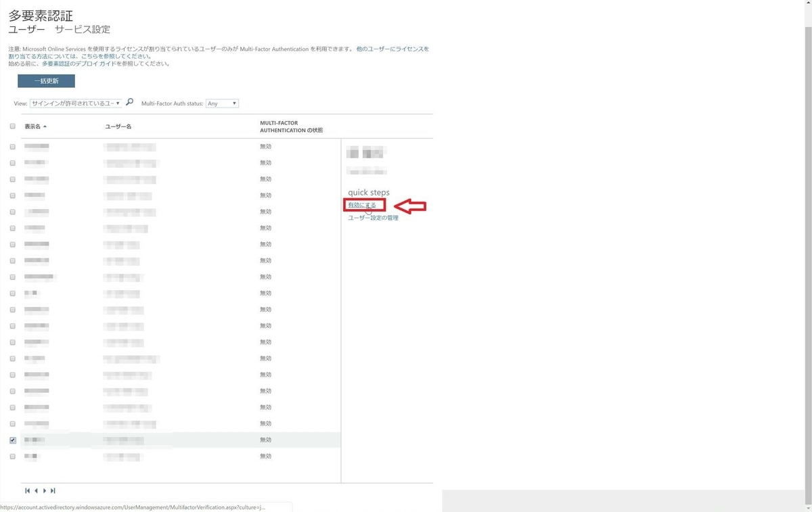Uncheck the currently checked user row

(12, 440)
